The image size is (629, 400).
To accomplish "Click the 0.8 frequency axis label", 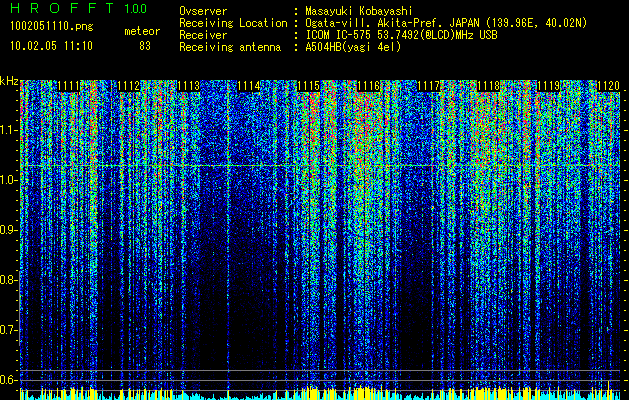I will coord(8,280).
